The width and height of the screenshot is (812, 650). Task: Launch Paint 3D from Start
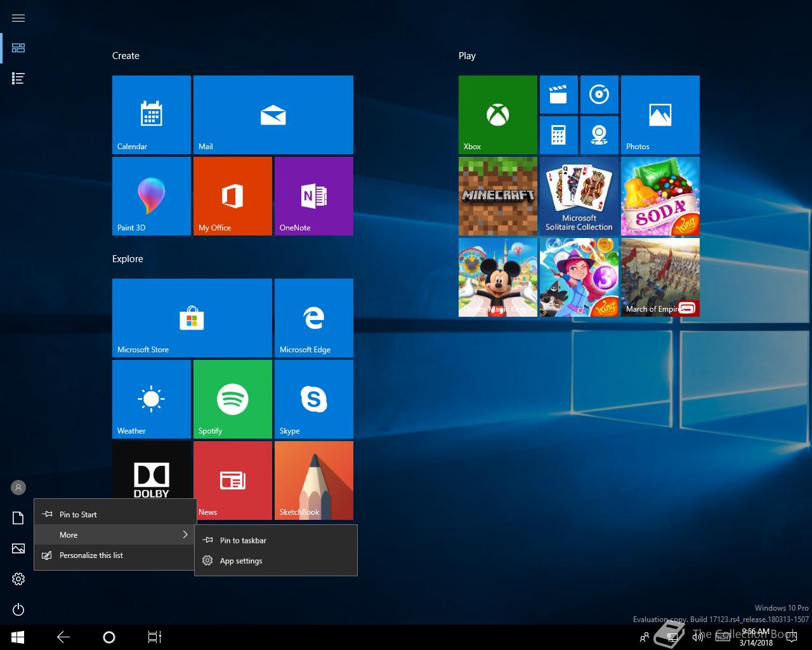click(152, 196)
